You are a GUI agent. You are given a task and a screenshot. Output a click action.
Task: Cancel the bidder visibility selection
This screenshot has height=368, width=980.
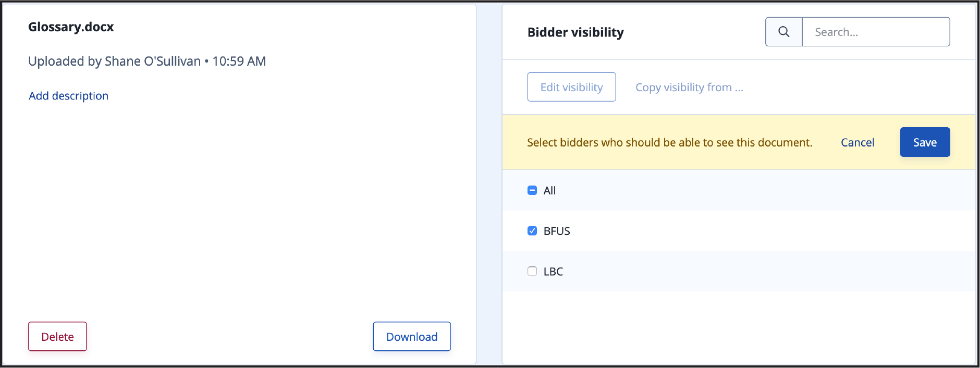click(857, 142)
